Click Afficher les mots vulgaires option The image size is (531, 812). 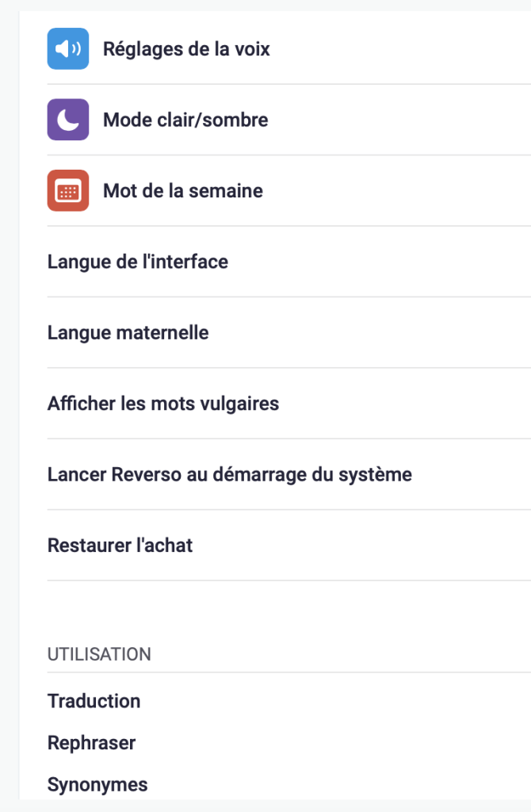163,404
